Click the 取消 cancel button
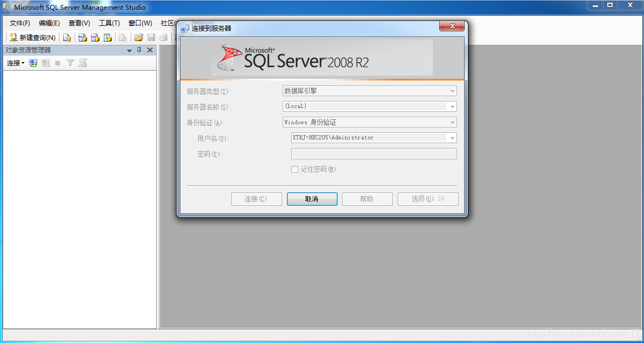Screen dimensions: 644x343 [312, 199]
